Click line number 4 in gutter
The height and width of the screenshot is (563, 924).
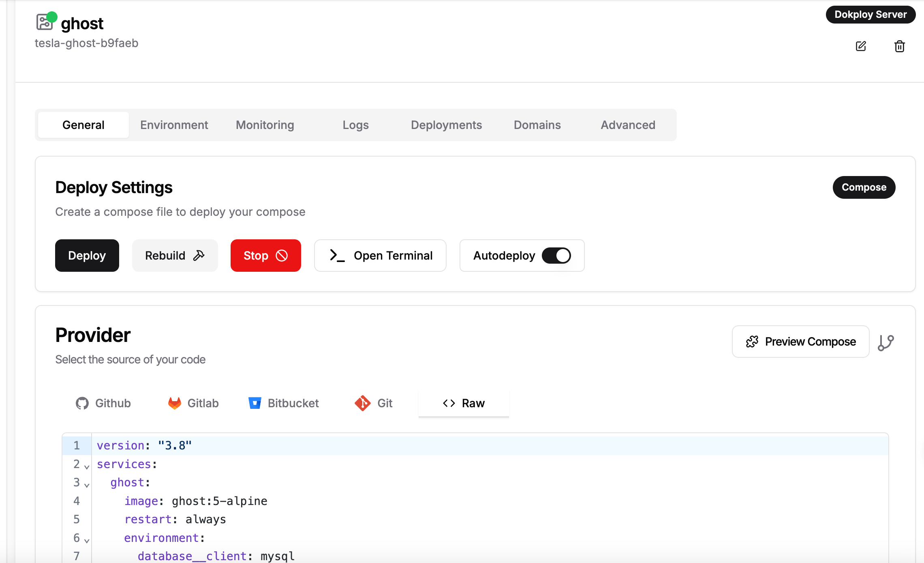click(77, 501)
